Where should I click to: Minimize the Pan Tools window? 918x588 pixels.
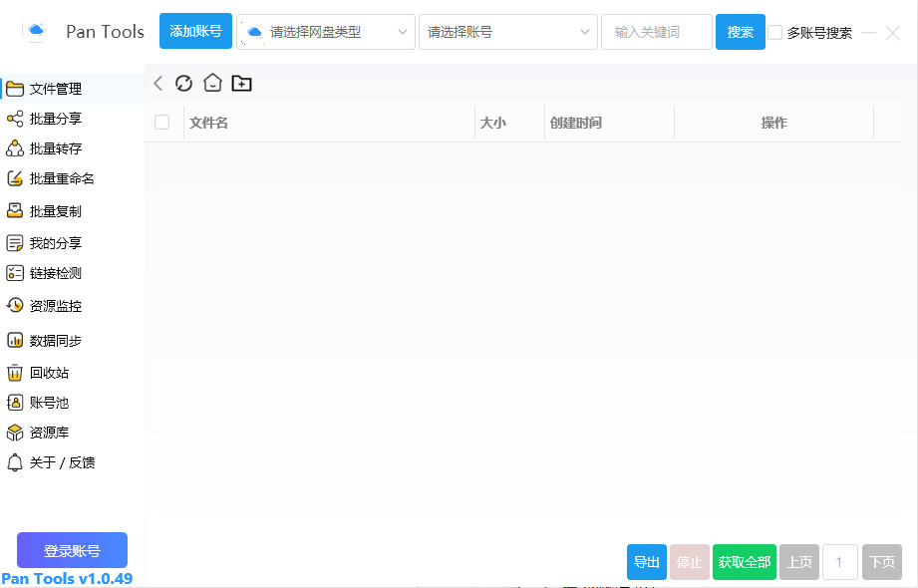(869, 32)
